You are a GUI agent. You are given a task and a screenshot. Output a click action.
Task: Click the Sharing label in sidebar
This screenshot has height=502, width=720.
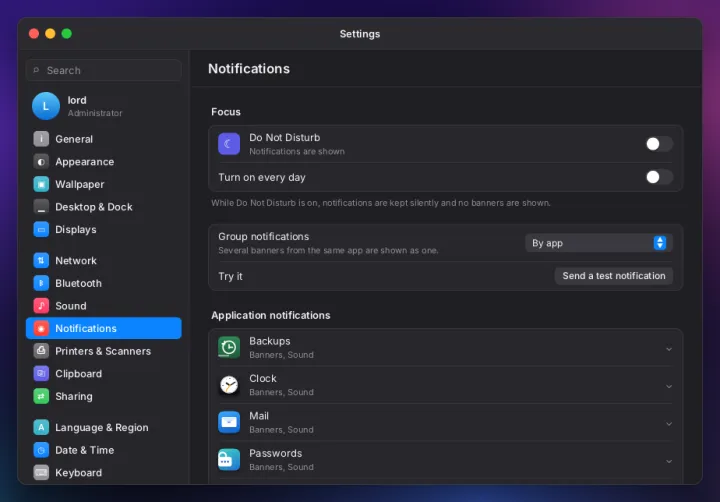(x=74, y=396)
